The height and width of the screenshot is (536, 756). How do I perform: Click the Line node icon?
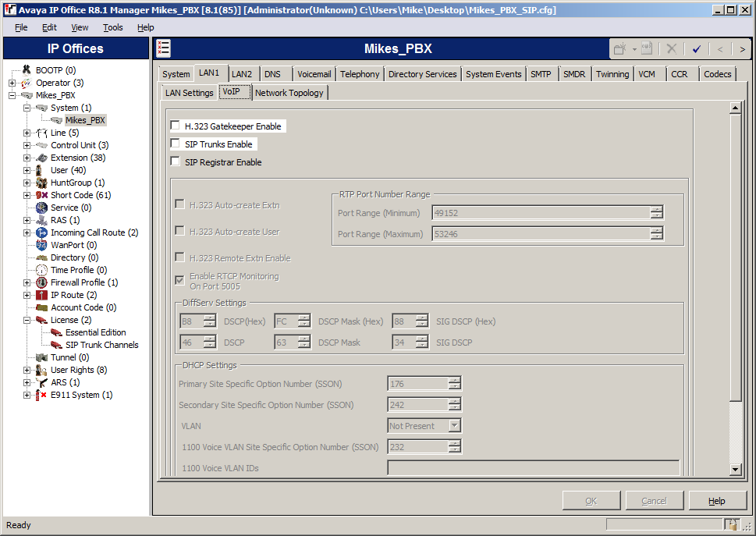42,133
